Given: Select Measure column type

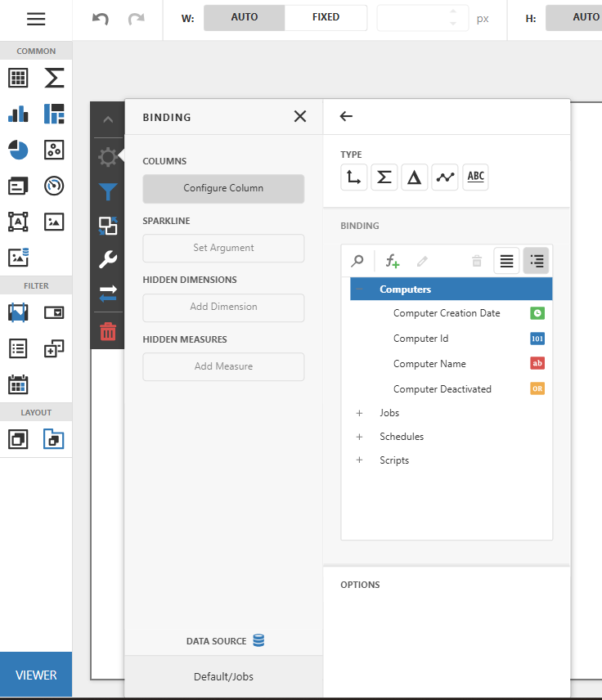Looking at the screenshot, I should click(384, 177).
